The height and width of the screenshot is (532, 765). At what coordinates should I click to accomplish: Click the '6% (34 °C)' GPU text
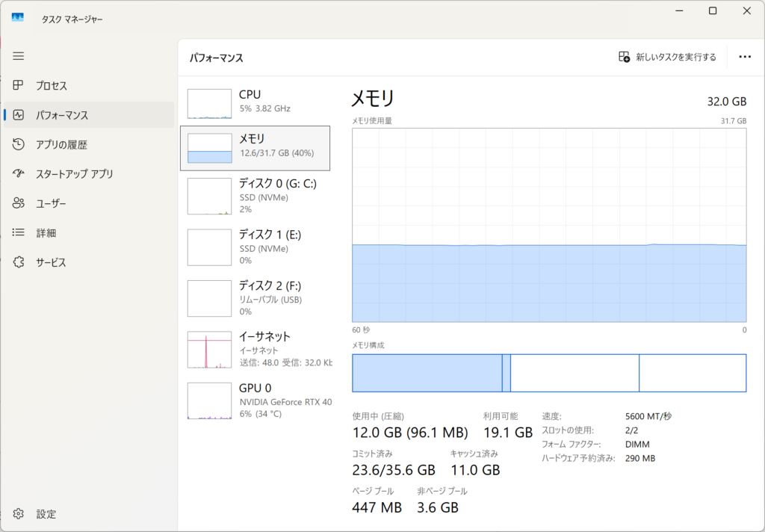coord(261,414)
